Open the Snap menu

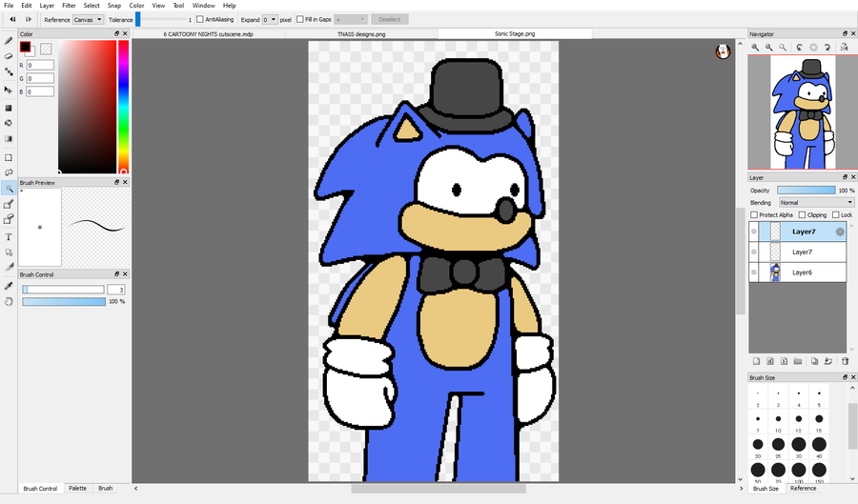pyautogui.click(x=114, y=6)
